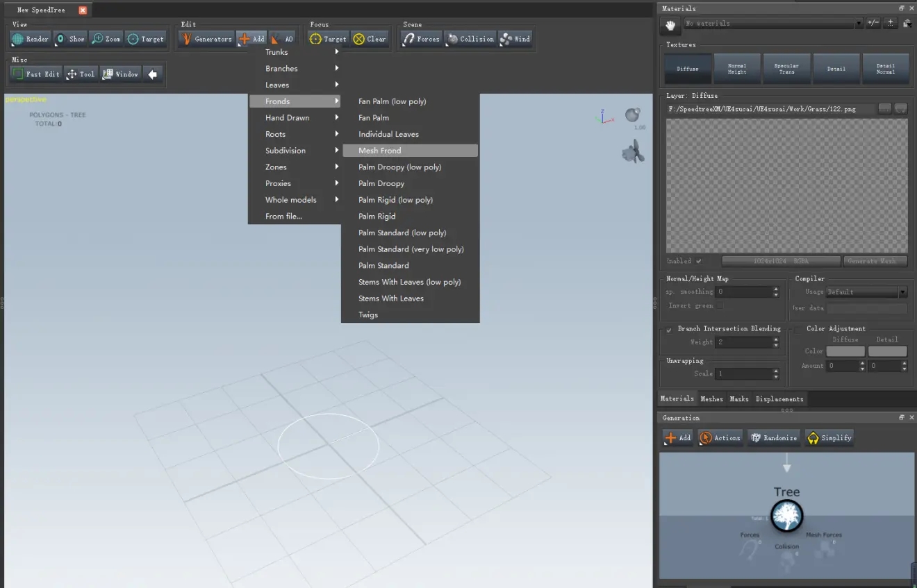Click Target in the Focus toolbar group

pyautogui.click(x=328, y=39)
